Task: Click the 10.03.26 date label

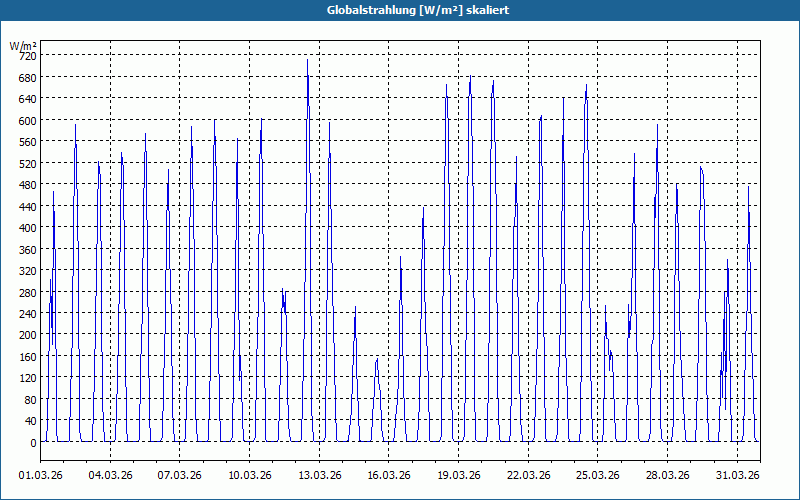Action: point(249,475)
